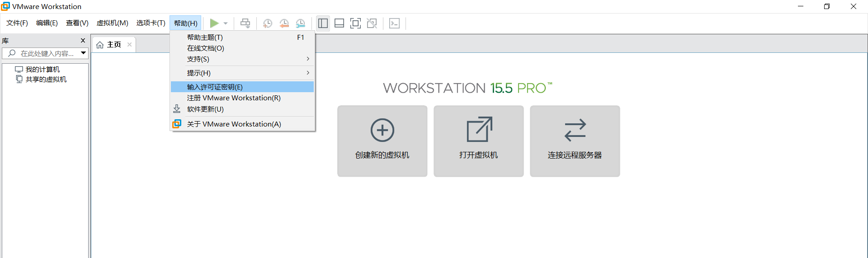The height and width of the screenshot is (258, 868).
Task: Open the 文件(F) menu
Action: coord(17,23)
